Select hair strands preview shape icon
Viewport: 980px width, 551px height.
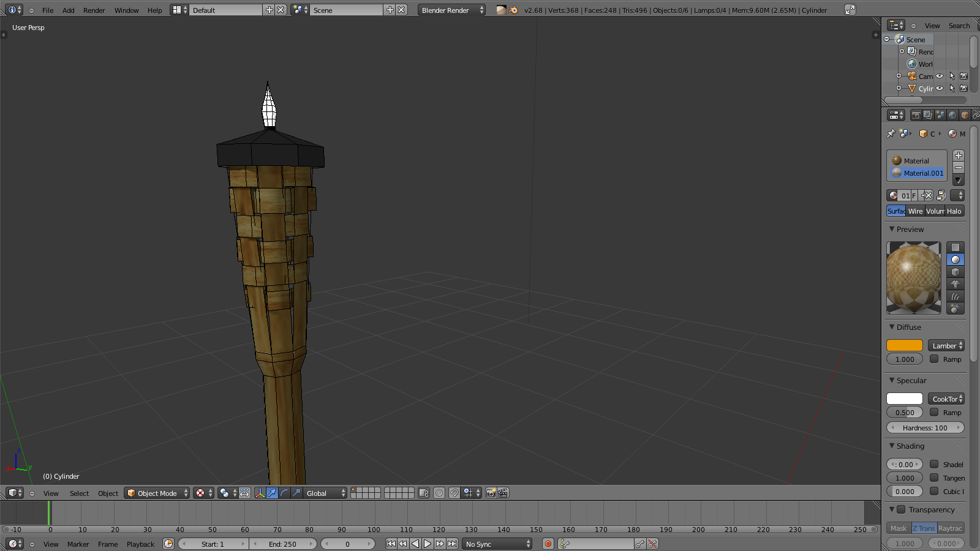pos(956,296)
